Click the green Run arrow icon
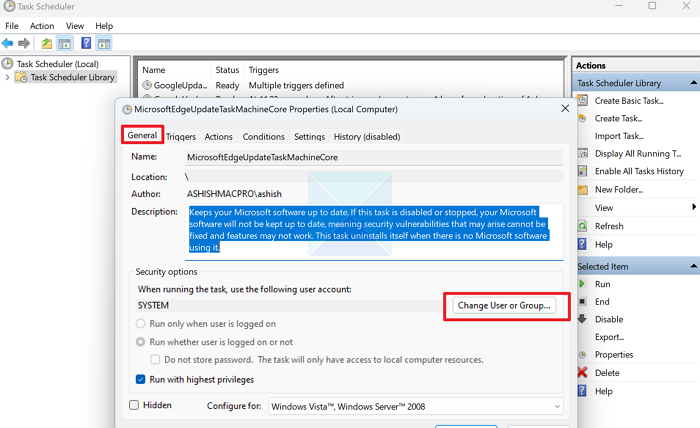The height and width of the screenshot is (428, 700). pos(582,284)
